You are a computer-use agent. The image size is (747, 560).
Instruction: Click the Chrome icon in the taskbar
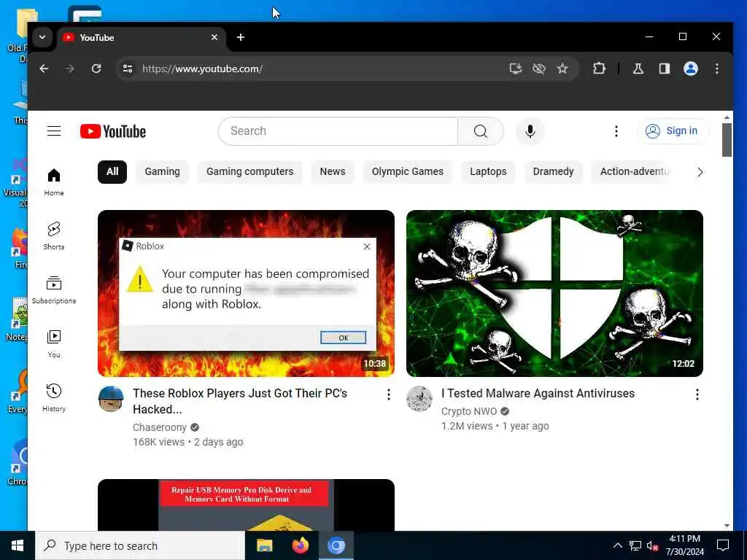pos(336,545)
